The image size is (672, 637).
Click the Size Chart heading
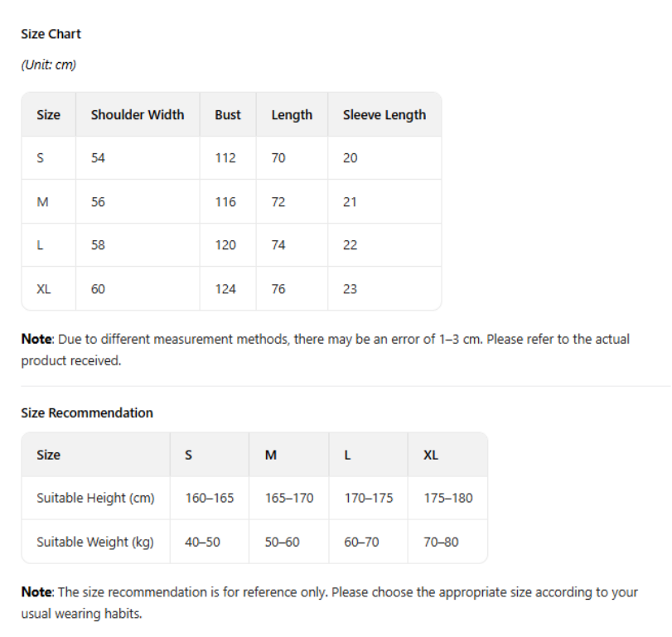pos(51,34)
